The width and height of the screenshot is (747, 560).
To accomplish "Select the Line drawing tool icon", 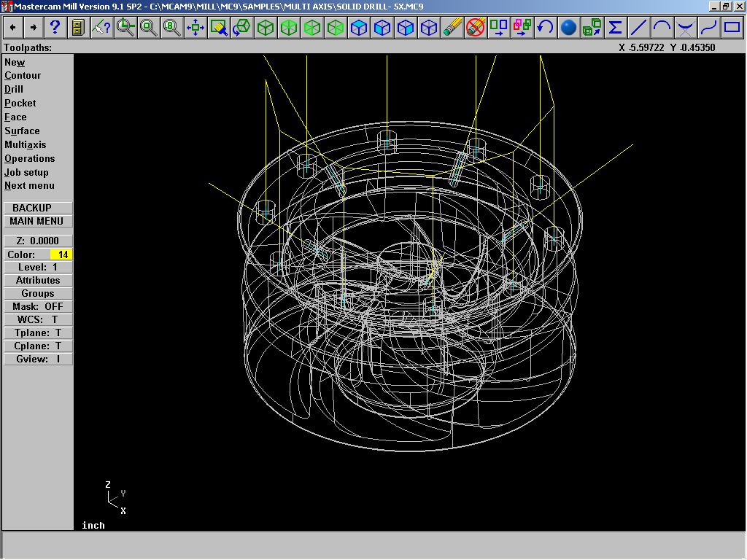I will pyautogui.click(x=639, y=27).
